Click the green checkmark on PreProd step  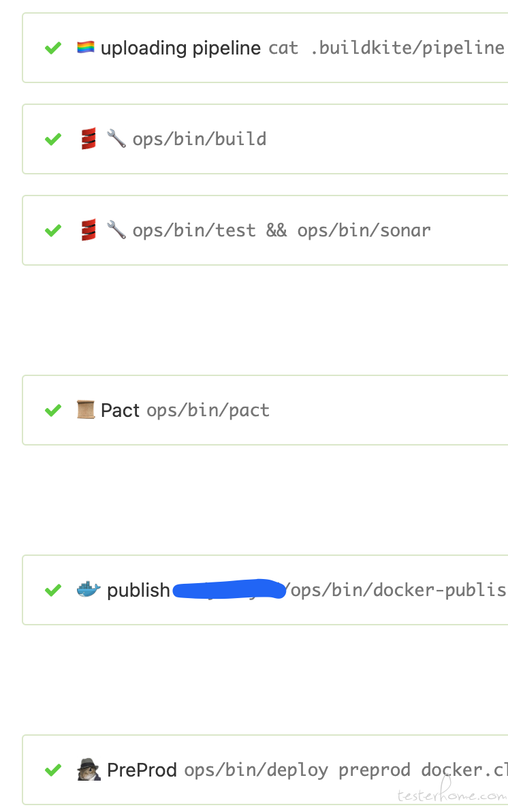53,770
